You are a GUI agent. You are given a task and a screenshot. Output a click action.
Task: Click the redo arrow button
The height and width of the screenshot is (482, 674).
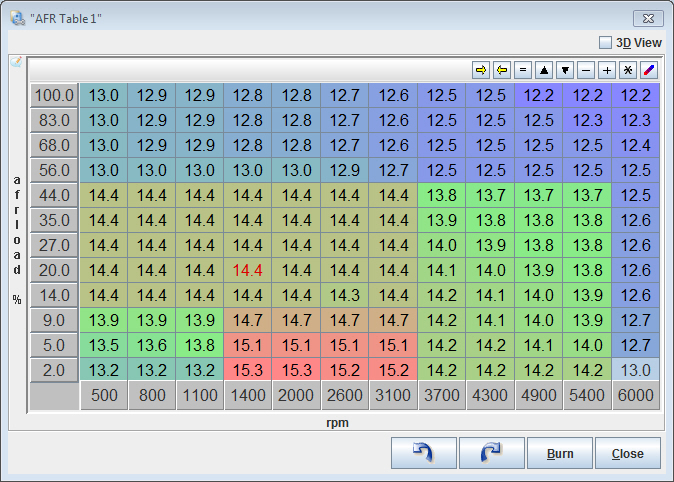click(x=492, y=454)
